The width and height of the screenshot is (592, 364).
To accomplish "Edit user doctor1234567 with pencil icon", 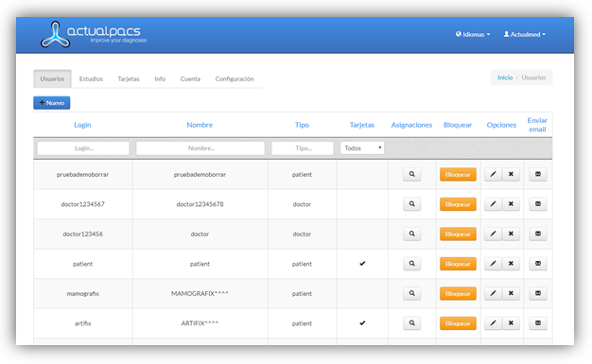I will coord(493,204).
